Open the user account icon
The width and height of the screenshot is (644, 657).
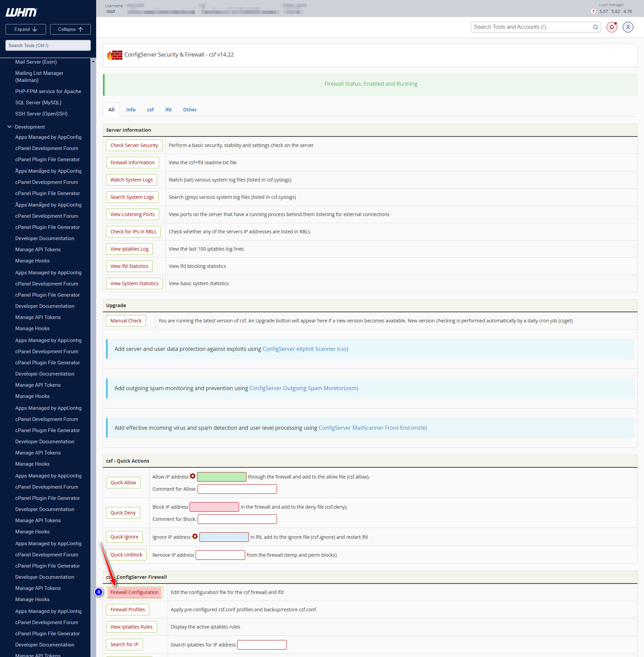(x=628, y=27)
